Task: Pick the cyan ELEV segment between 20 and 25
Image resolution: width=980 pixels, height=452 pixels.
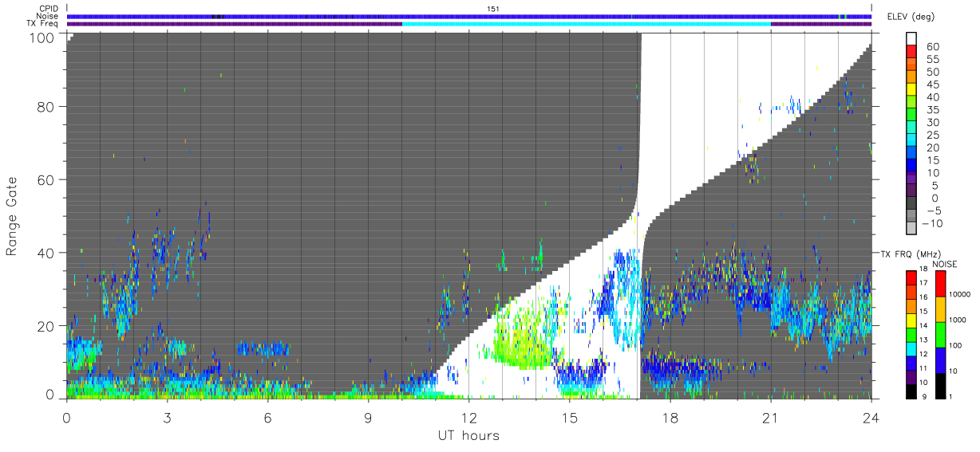Action: [x=912, y=141]
